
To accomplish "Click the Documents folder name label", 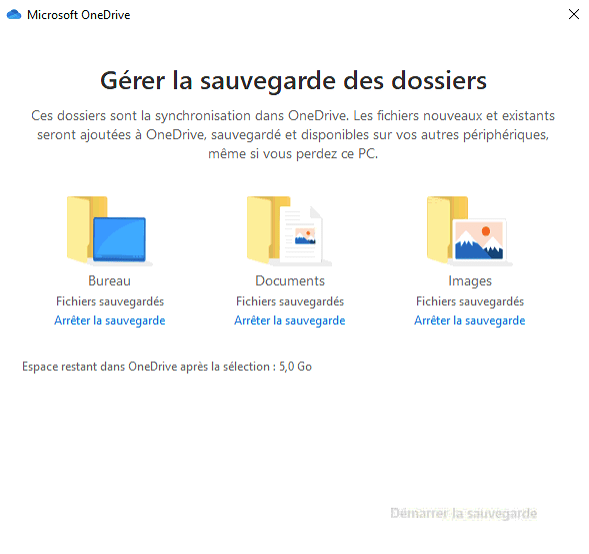I will pyautogui.click(x=290, y=281).
